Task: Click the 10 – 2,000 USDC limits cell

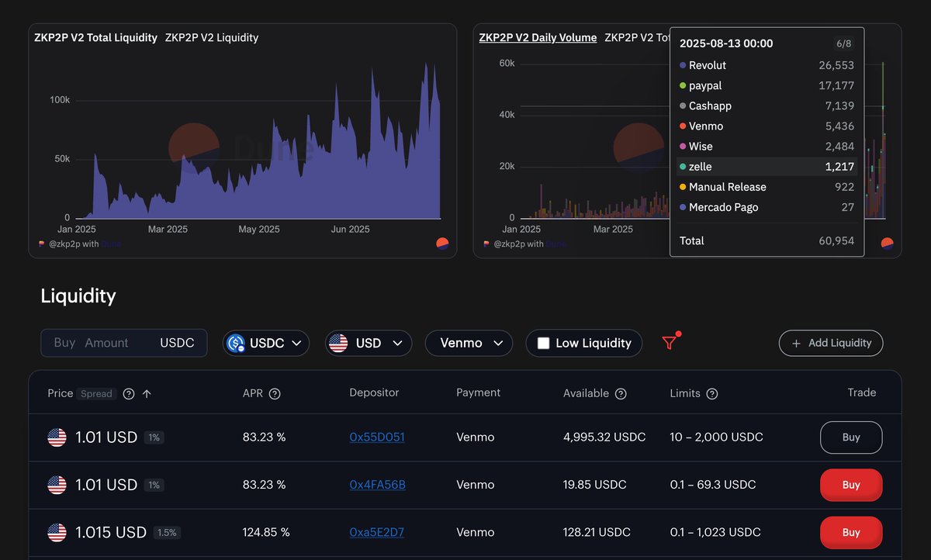Action: (717, 437)
